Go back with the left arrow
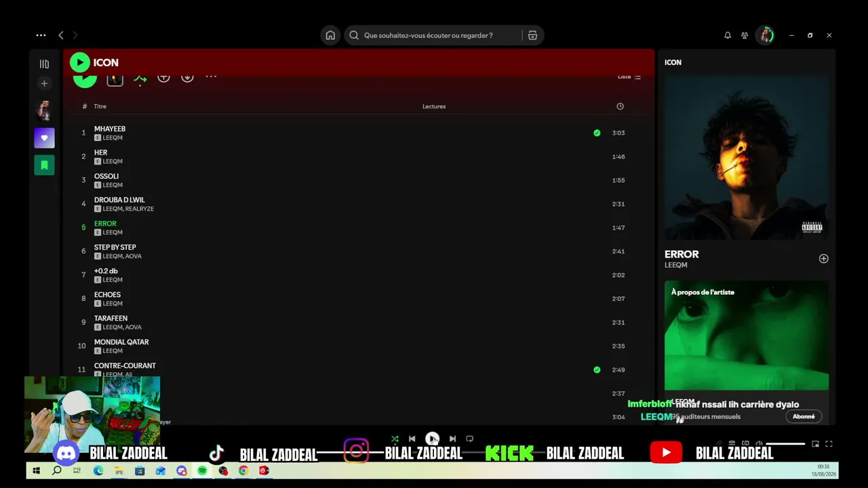 pyautogui.click(x=61, y=35)
